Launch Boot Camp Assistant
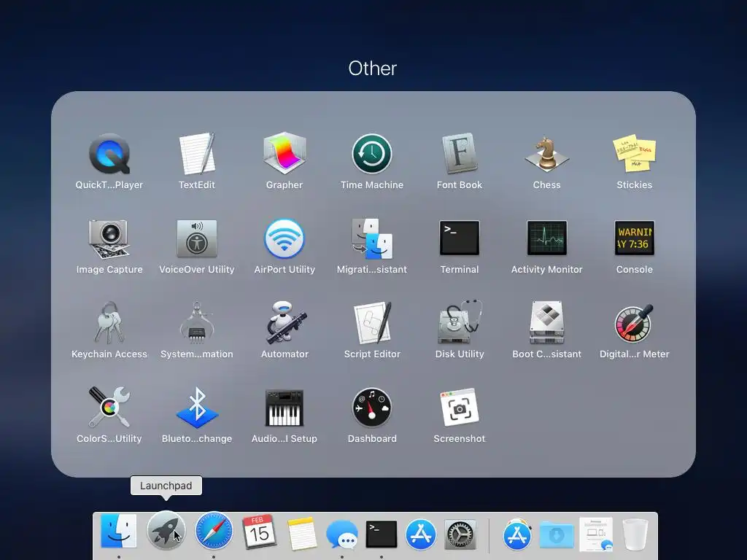This screenshot has width=747, height=560. coord(547,322)
